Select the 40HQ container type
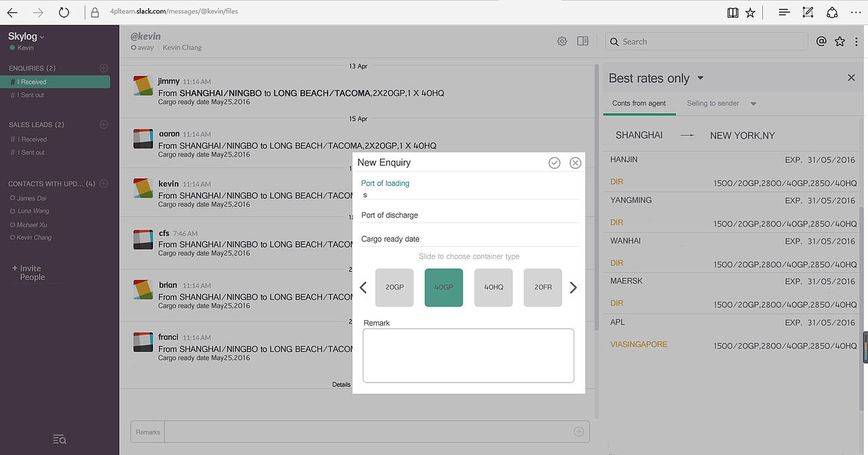The height and width of the screenshot is (455, 868). (x=494, y=288)
